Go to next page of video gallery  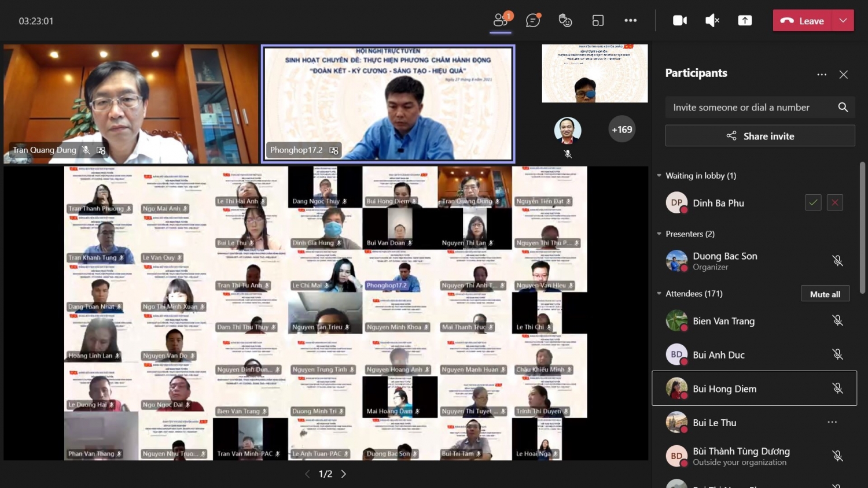coord(344,474)
